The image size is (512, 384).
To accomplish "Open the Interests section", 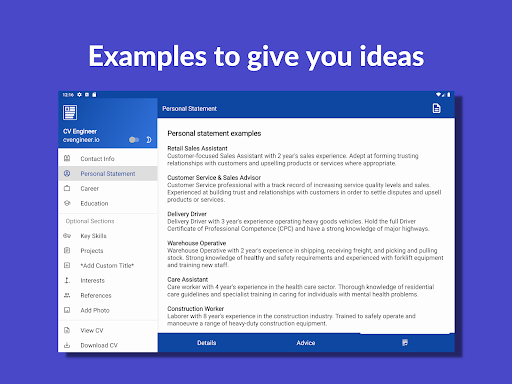I will [108, 280].
